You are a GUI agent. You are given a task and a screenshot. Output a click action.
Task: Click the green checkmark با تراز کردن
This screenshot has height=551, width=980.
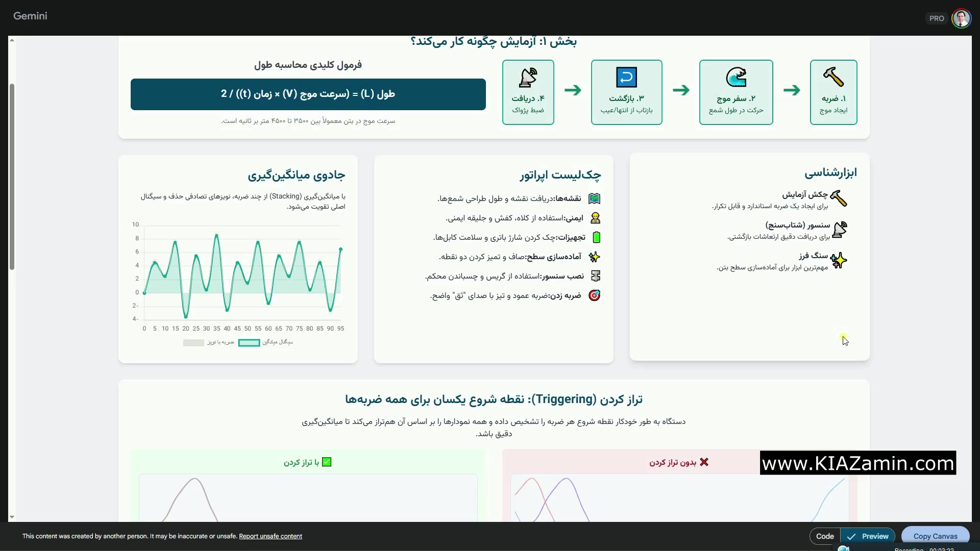point(327,462)
